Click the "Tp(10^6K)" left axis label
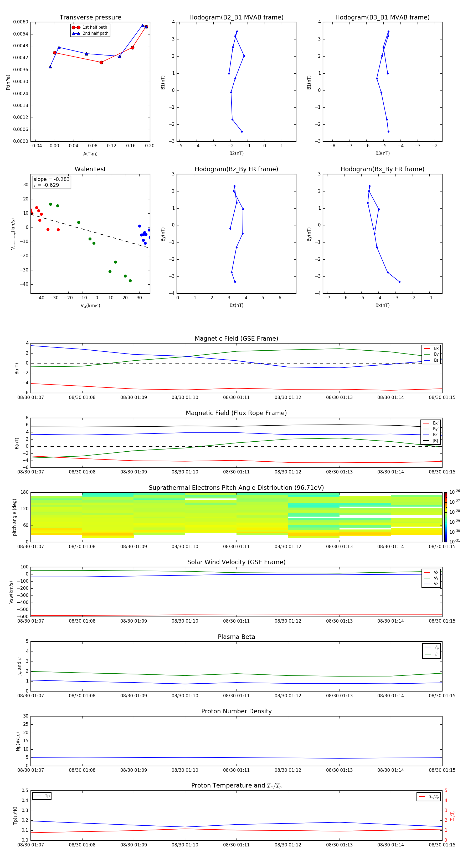Viewport: 473px width, 868px height. [15, 815]
